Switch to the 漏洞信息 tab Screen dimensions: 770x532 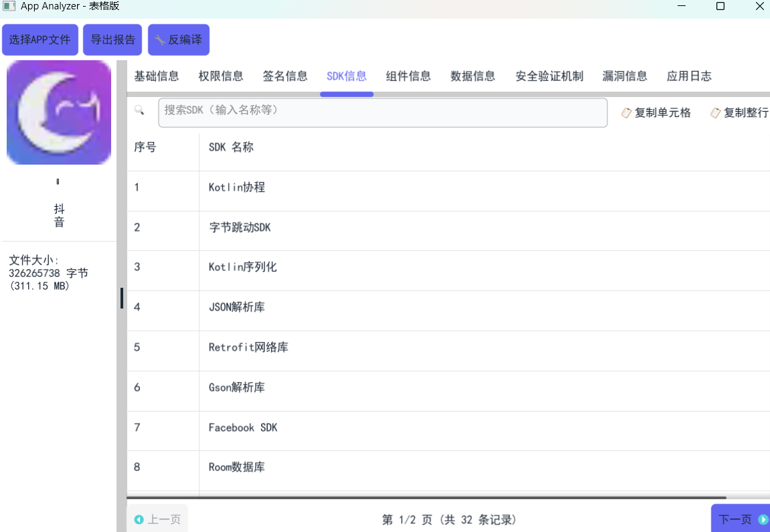click(625, 76)
